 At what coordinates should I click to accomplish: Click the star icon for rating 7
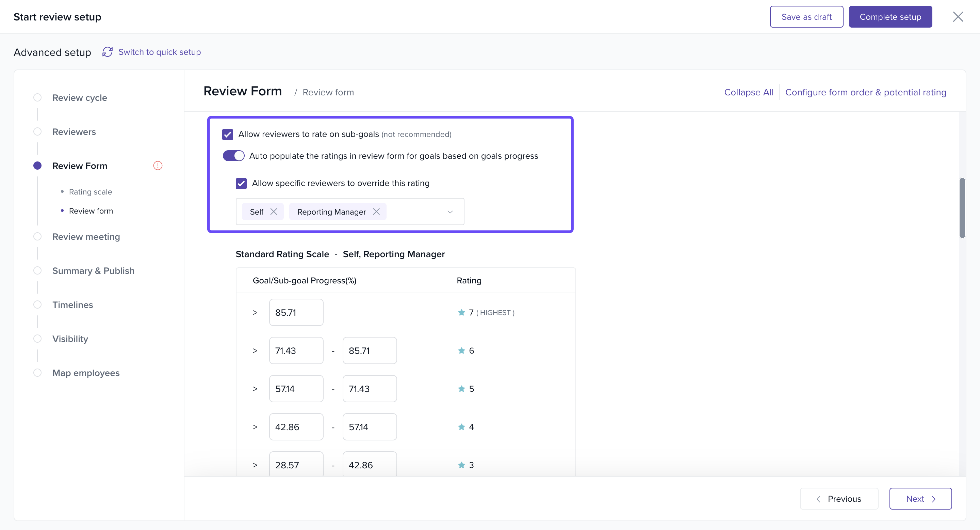coord(461,313)
